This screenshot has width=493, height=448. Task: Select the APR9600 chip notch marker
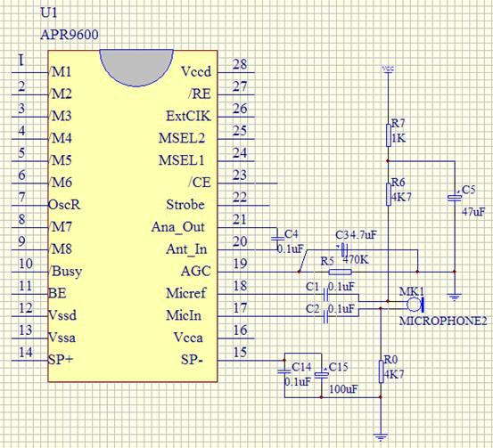[x=136, y=68]
